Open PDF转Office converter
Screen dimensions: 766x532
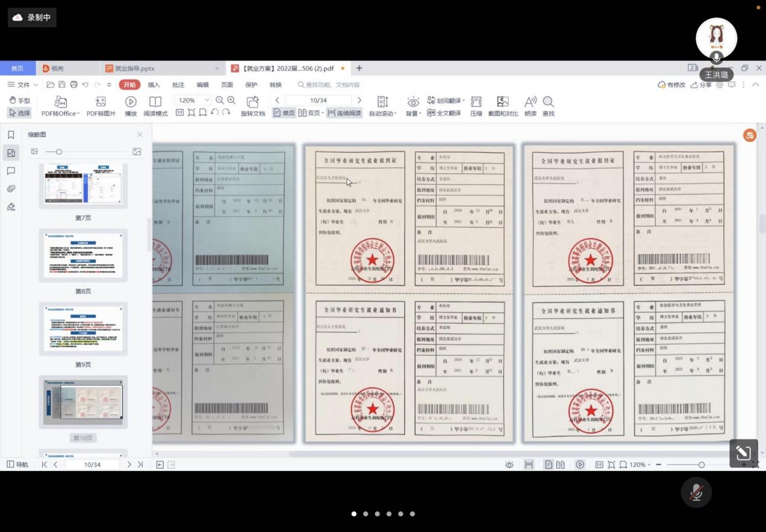[x=60, y=106]
